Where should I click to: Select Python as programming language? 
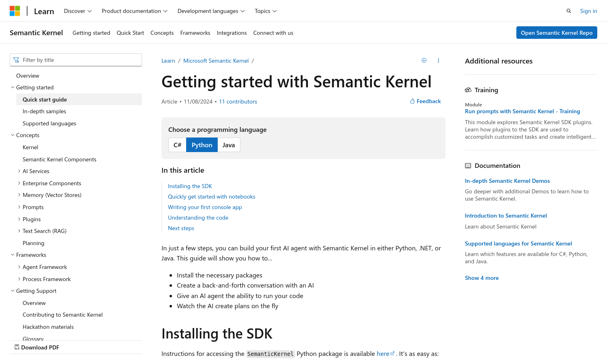point(202,145)
